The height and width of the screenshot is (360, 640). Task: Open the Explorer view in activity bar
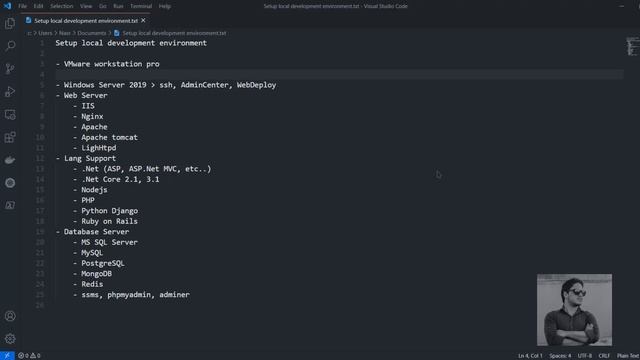click(10, 23)
